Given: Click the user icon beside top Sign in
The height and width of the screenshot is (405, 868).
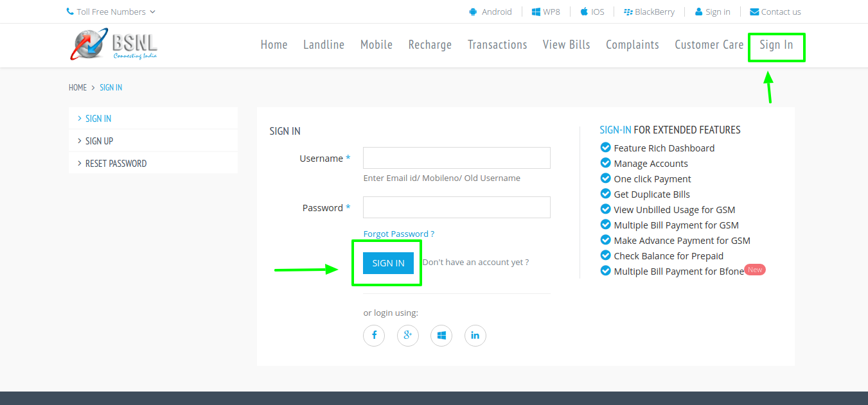Looking at the screenshot, I should (699, 12).
